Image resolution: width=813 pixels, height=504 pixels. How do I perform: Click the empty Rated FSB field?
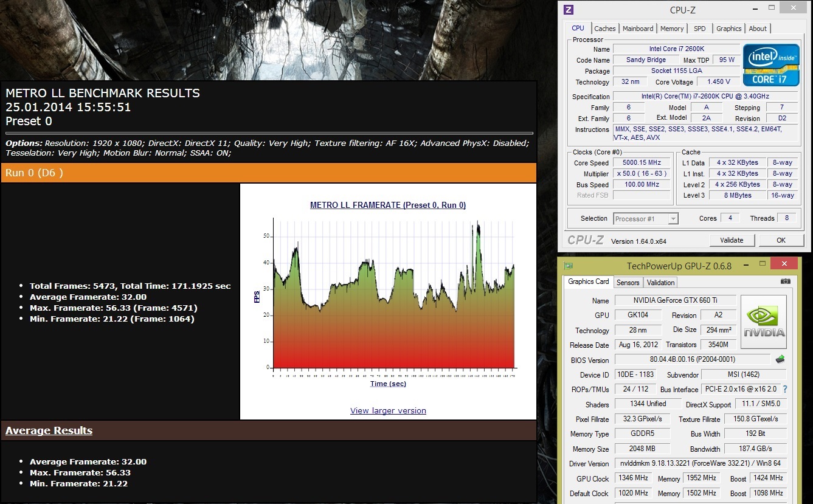click(641, 196)
